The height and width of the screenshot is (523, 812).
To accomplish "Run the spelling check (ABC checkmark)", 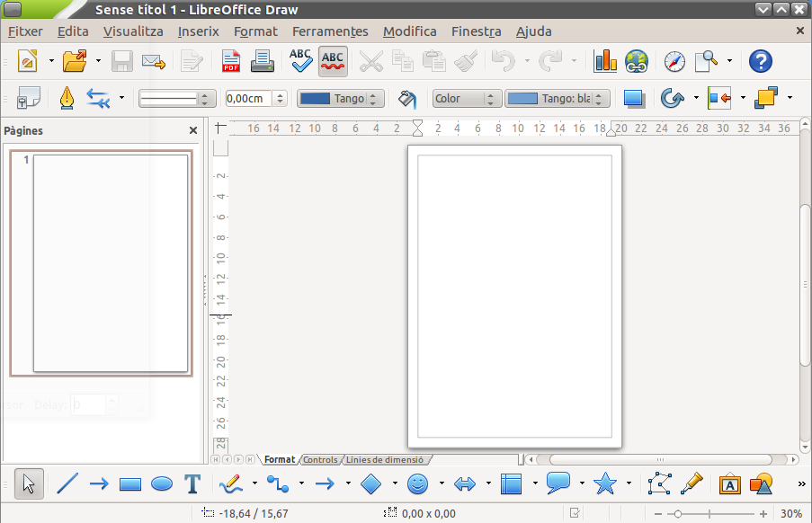I will pyautogui.click(x=300, y=61).
